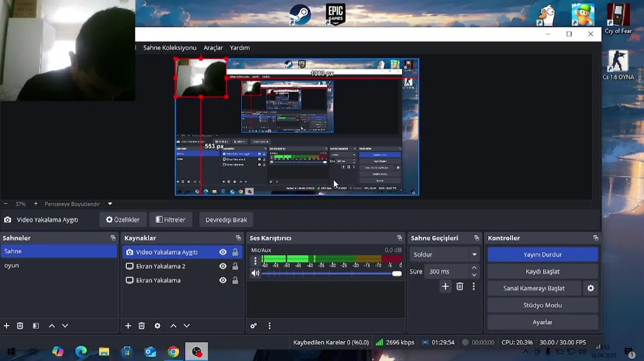Open Özellikler for selected source
This screenshot has height=361, width=644.
click(x=123, y=220)
